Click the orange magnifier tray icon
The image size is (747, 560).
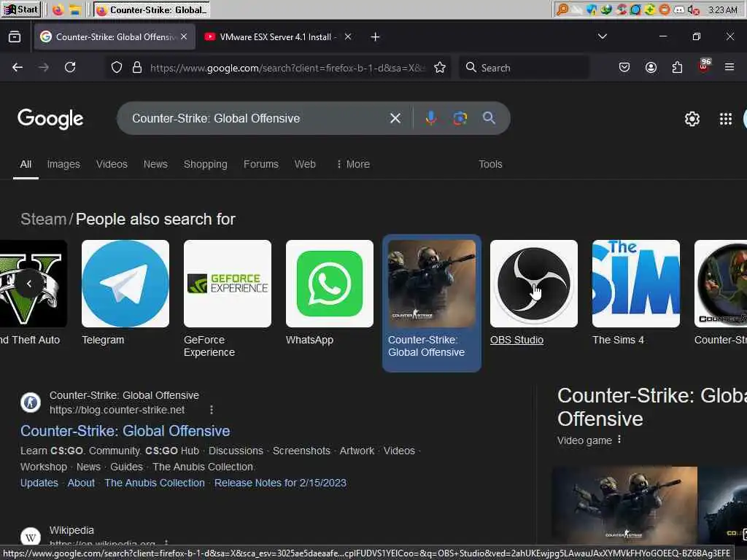coord(562,9)
